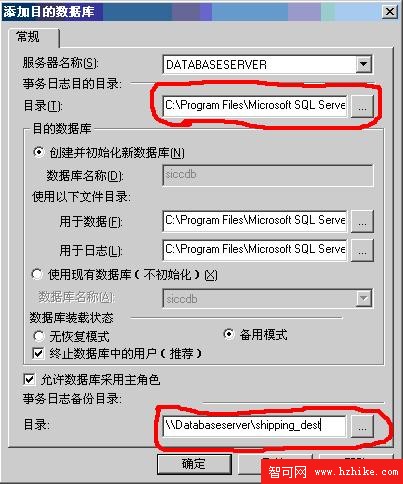
Task: Browse for the log files directory (用于日志)
Action: pyautogui.click(x=362, y=250)
